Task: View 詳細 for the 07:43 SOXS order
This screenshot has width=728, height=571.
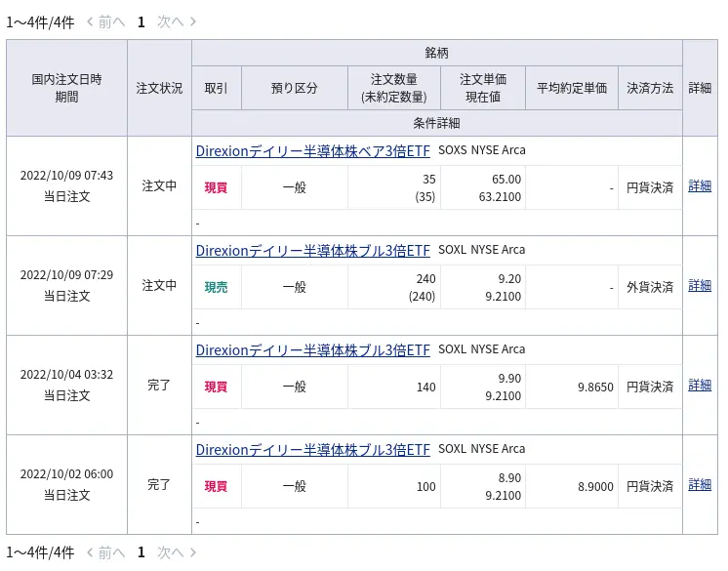Action: pos(700,186)
